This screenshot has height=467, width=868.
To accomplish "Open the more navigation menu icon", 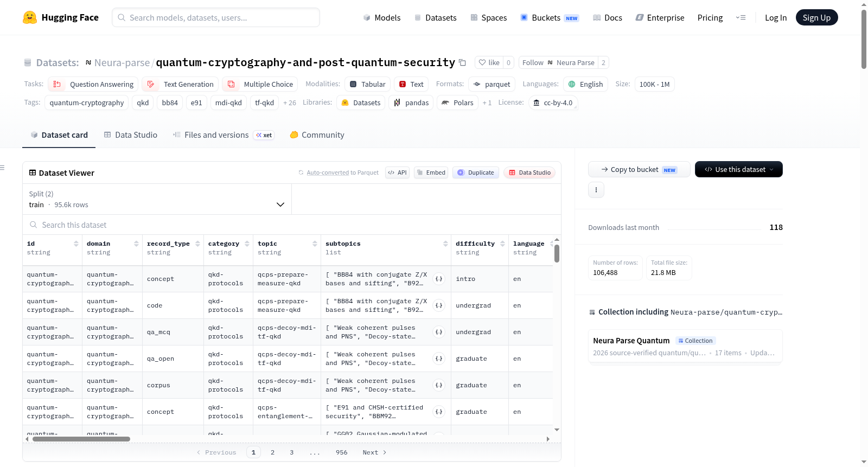I will (x=741, y=17).
